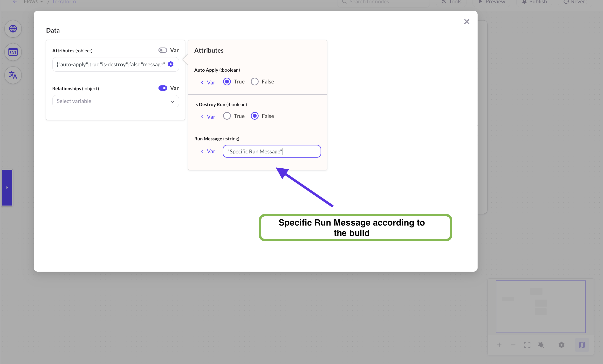Viewport: 603px width, 364px height.
Task: Click the Preview button
Action: pos(491,2)
